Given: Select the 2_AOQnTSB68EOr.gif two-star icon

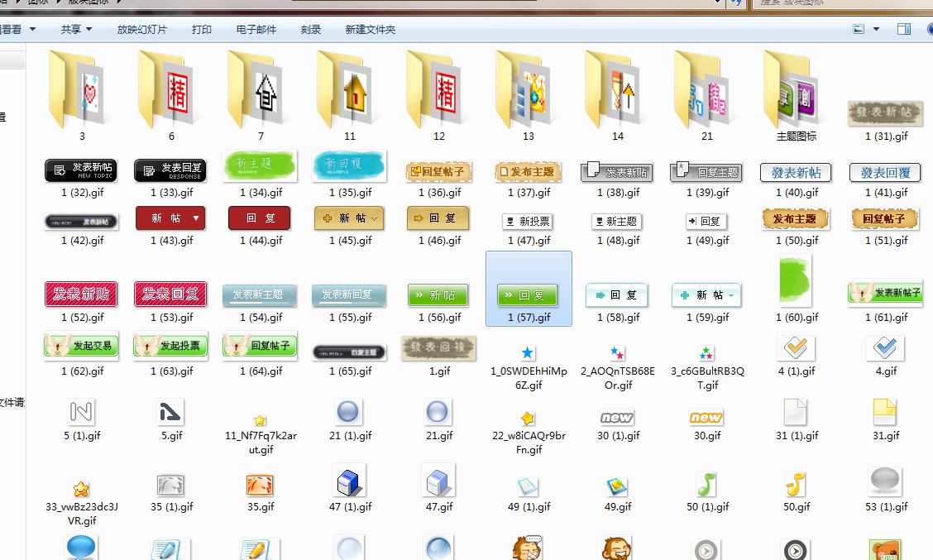Looking at the screenshot, I should pyautogui.click(x=617, y=353).
